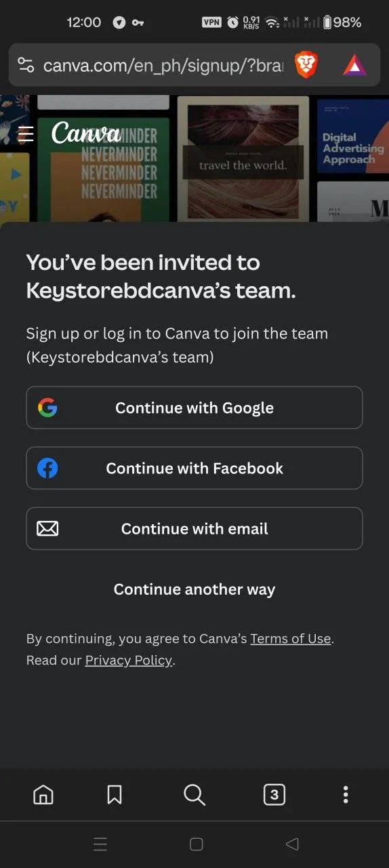Tap Android recent apps button
This screenshot has height=868, width=389.
tap(100, 844)
